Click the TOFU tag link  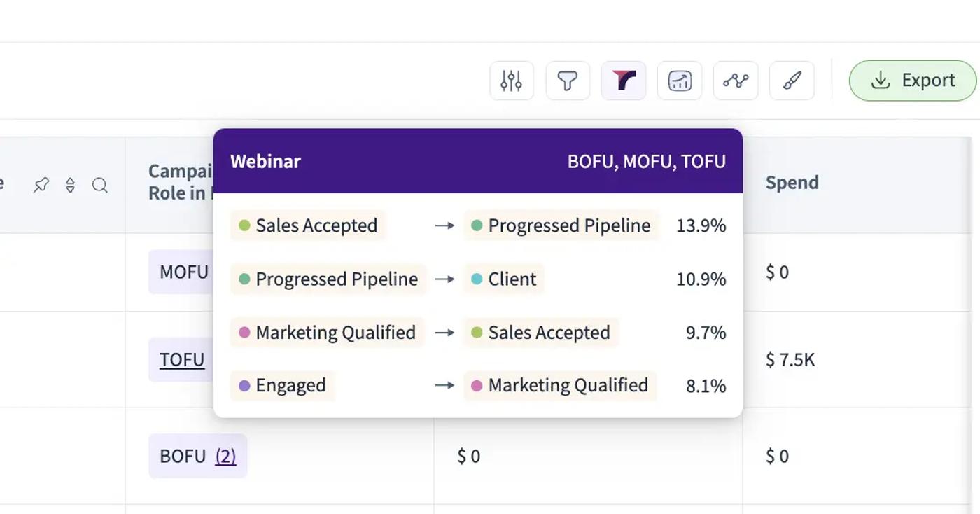pos(182,359)
